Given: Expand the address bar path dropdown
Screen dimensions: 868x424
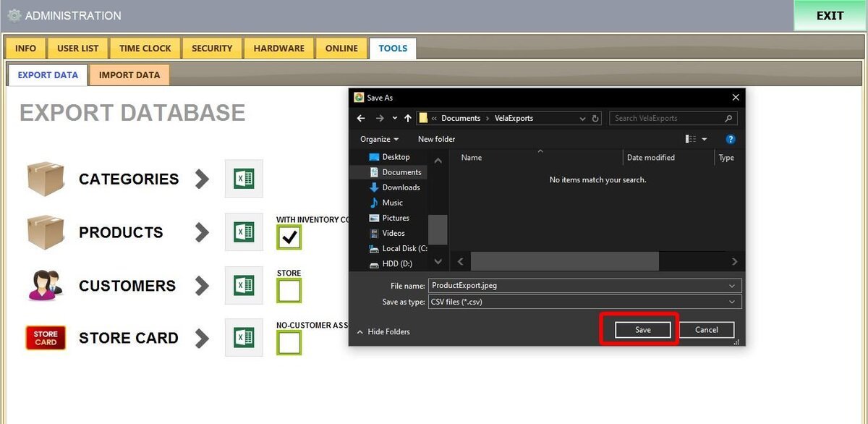Looking at the screenshot, I should 582,118.
